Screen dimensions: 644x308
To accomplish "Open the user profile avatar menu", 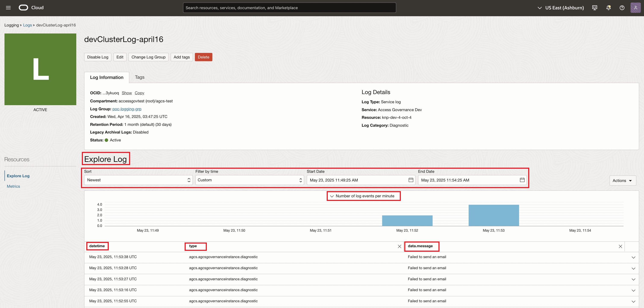I will click(635, 8).
